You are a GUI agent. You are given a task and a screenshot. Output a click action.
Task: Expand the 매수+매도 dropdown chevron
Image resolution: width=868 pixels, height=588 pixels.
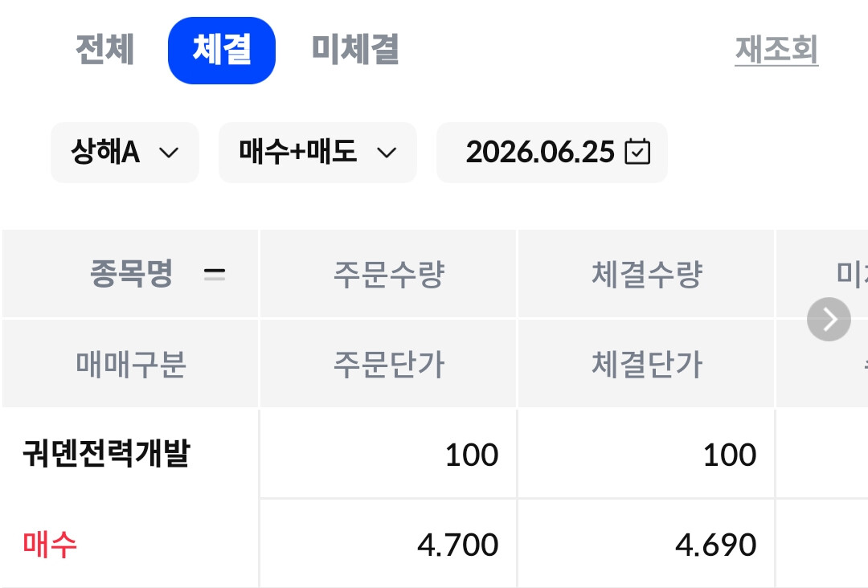click(x=387, y=152)
